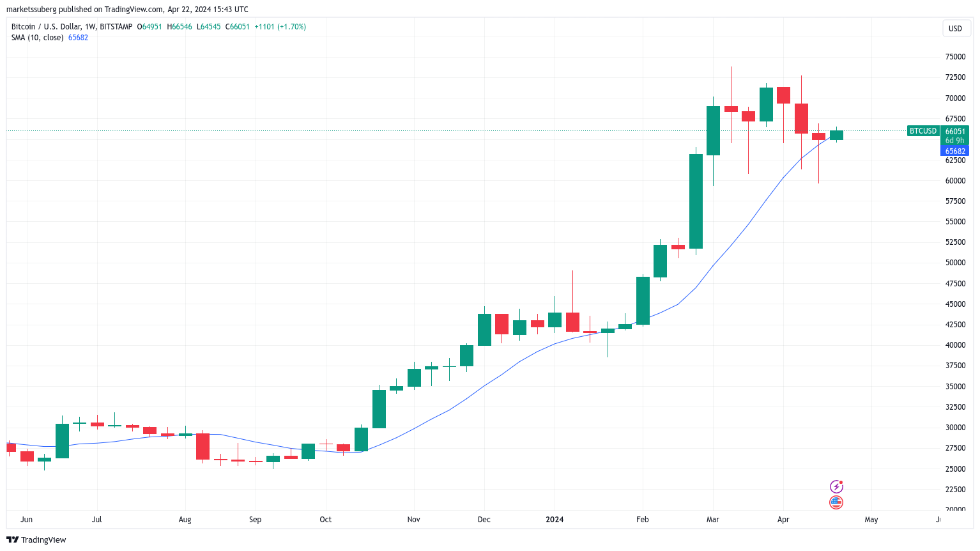980x551 pixels.
Task: Click the green 66051 current price tag
Action: coord(955,131)
